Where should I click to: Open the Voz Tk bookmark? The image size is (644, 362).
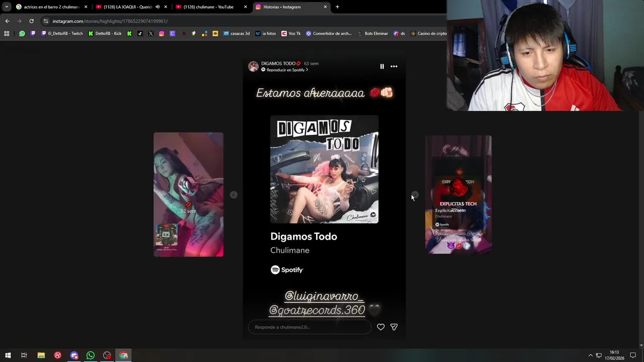(291, 34)
